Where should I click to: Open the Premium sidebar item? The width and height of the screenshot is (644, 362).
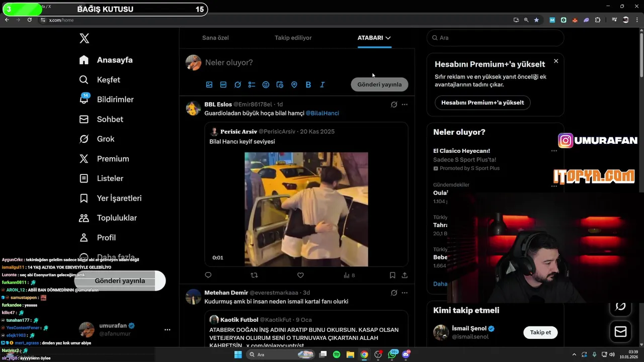pos(104,158)
